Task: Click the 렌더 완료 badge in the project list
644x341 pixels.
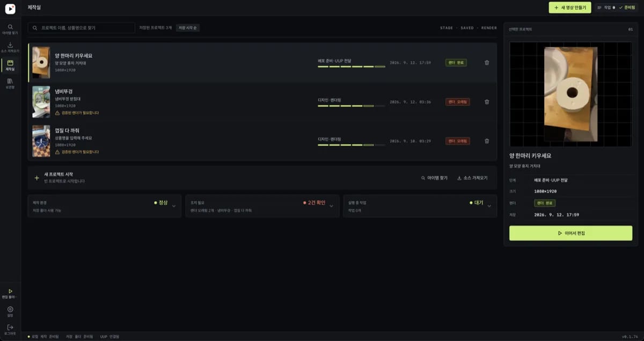Action: click(x=456, y=63)
